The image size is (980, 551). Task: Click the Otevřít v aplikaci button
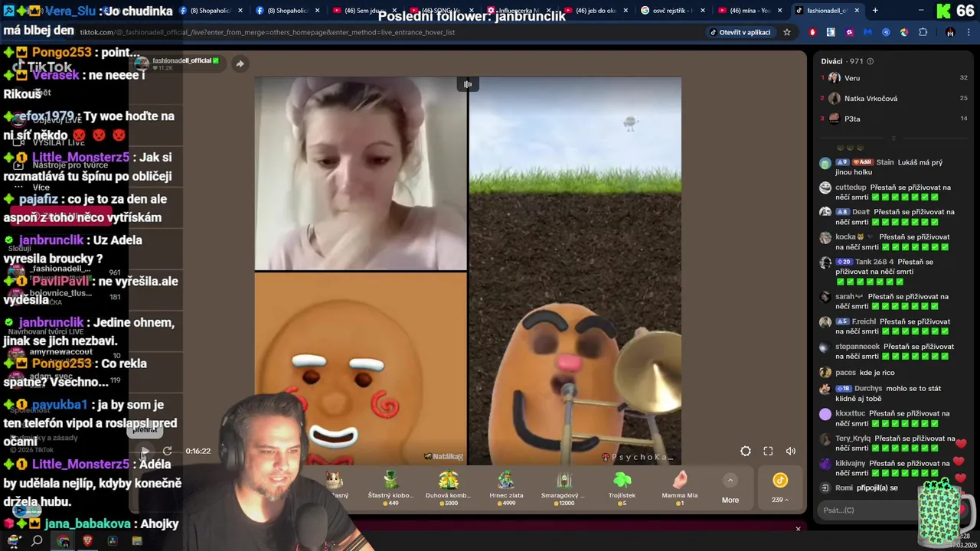(740, 33)
